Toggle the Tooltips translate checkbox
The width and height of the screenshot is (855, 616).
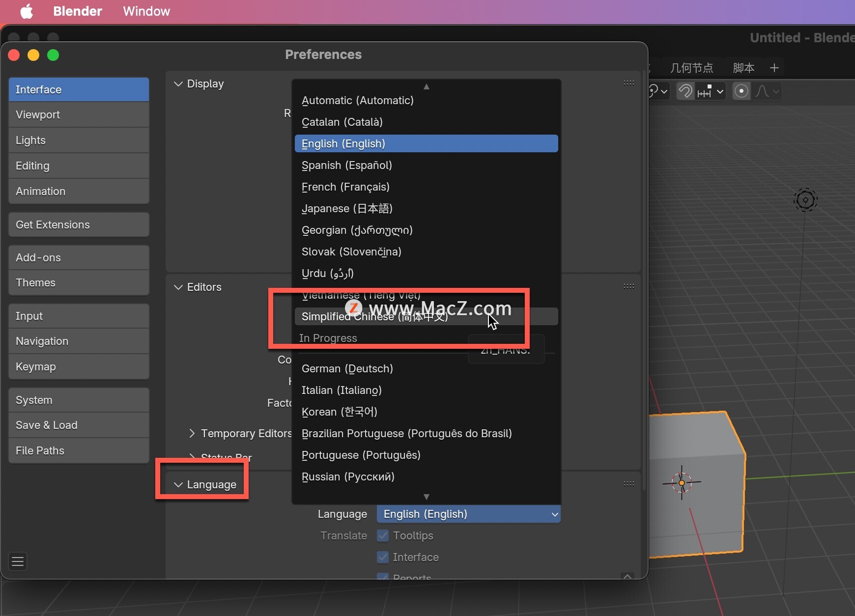click(x=383, y=535)
